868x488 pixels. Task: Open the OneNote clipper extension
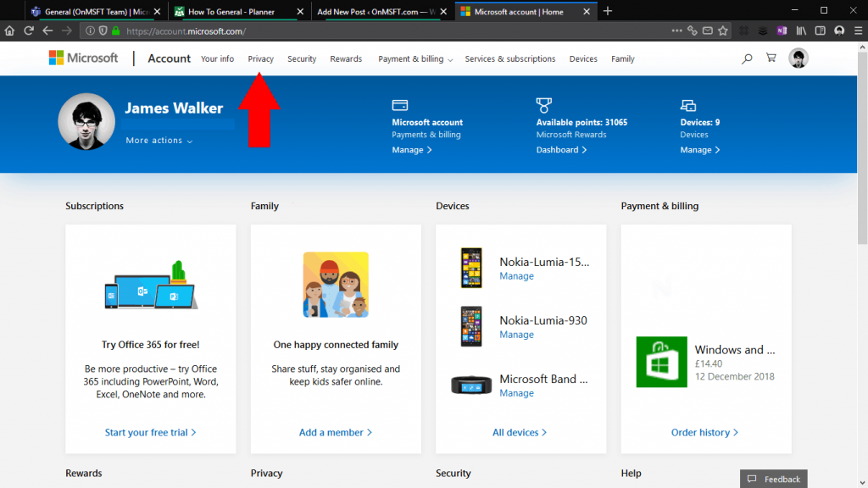tap(782, 31)
